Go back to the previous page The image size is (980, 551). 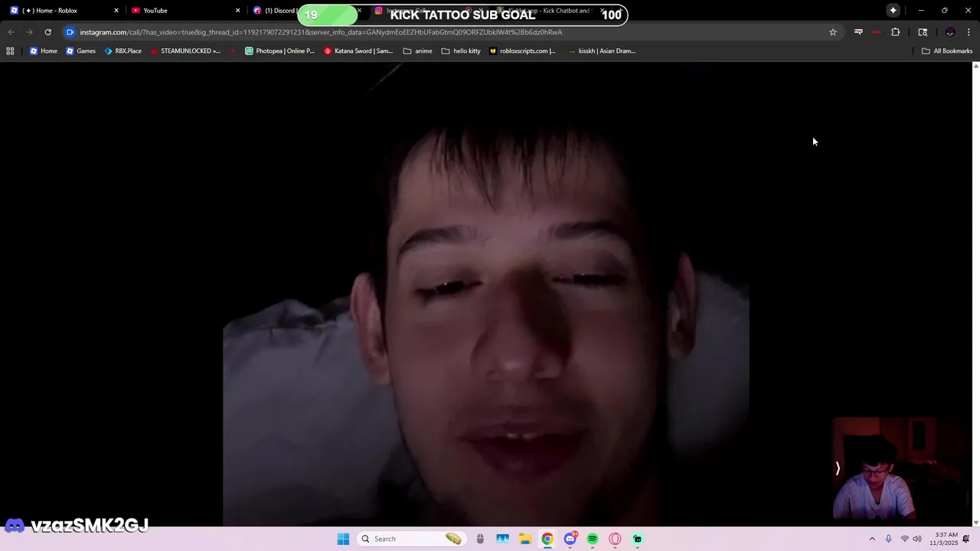pos(11,32)
